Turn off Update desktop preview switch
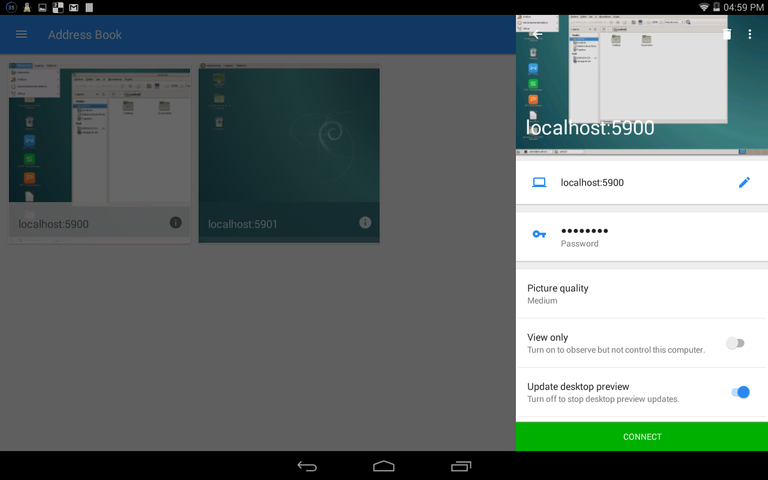 (740, 392)
